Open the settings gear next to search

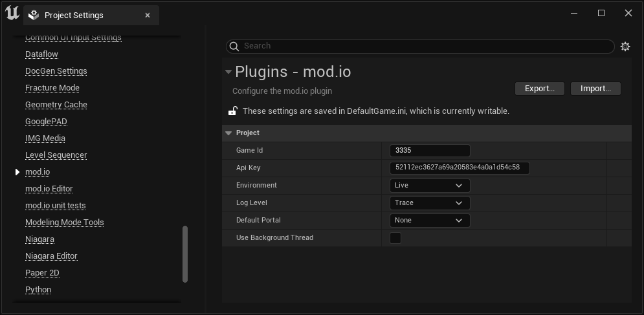tap(625, 47)
